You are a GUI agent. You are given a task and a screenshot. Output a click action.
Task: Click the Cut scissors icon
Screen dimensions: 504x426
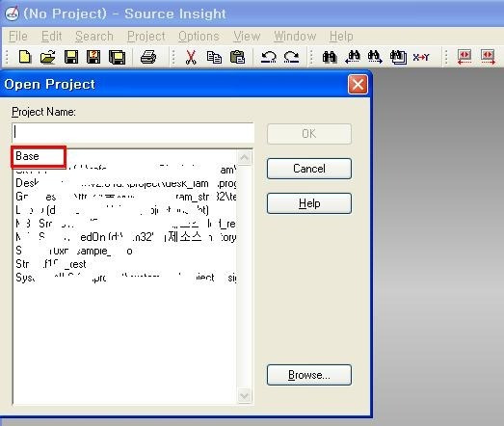(x=191, y=57)
